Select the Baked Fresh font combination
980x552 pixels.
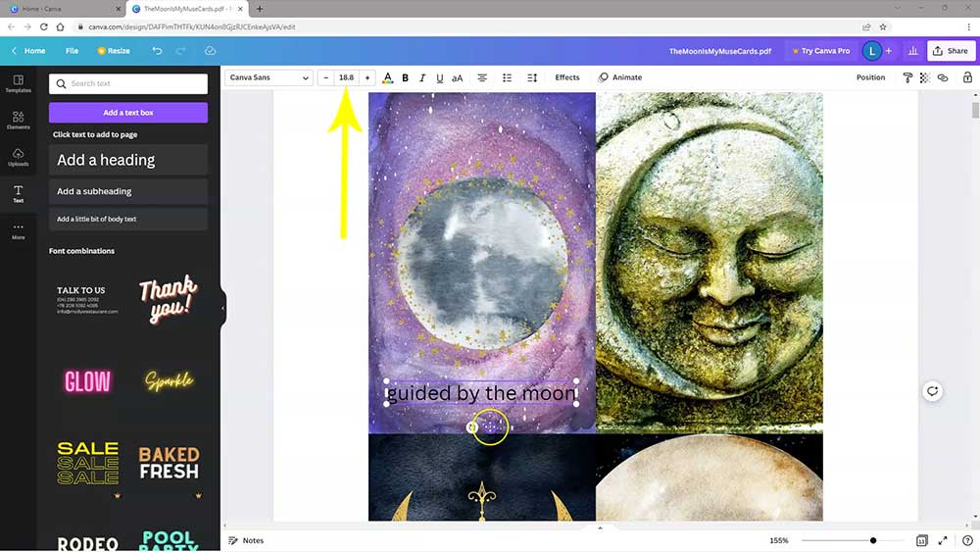[169, 463]
